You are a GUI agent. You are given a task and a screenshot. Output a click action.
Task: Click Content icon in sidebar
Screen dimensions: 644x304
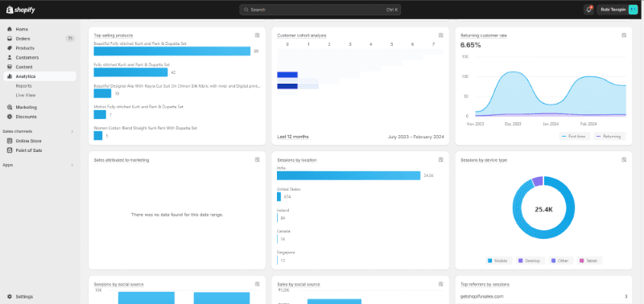pyautogui.click(x=10, y=67)
